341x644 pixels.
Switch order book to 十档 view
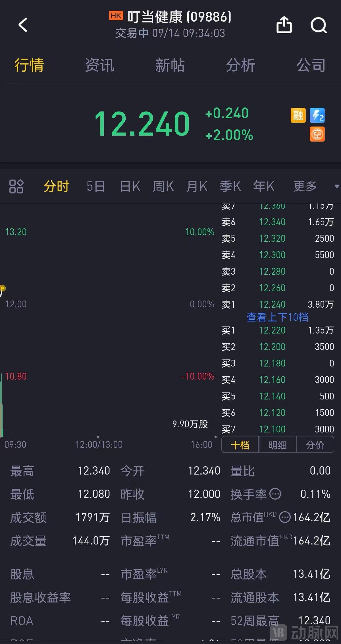click(240, 445)
